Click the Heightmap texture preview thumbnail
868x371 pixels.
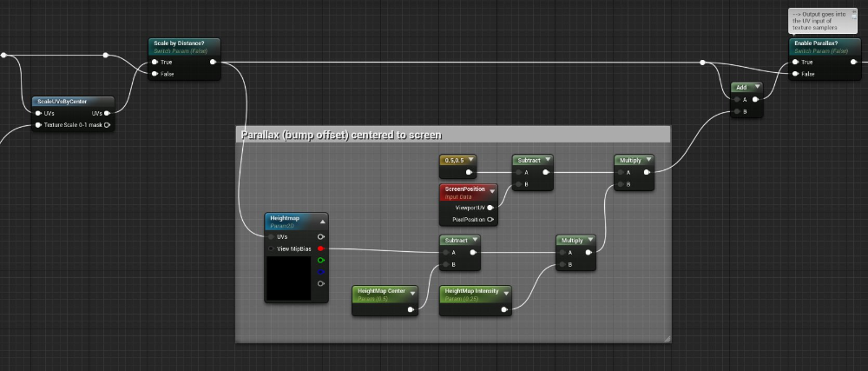tap(288, 278)
